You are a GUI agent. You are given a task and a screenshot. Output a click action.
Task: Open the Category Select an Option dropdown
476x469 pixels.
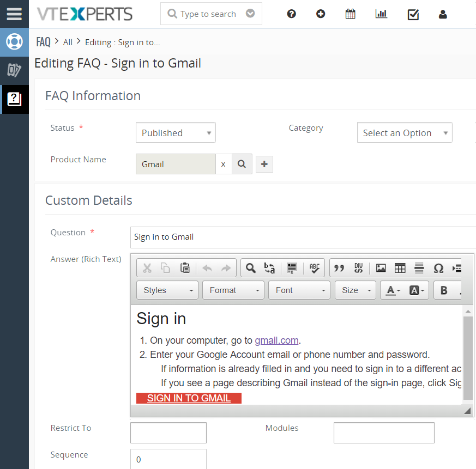[405, 132]
